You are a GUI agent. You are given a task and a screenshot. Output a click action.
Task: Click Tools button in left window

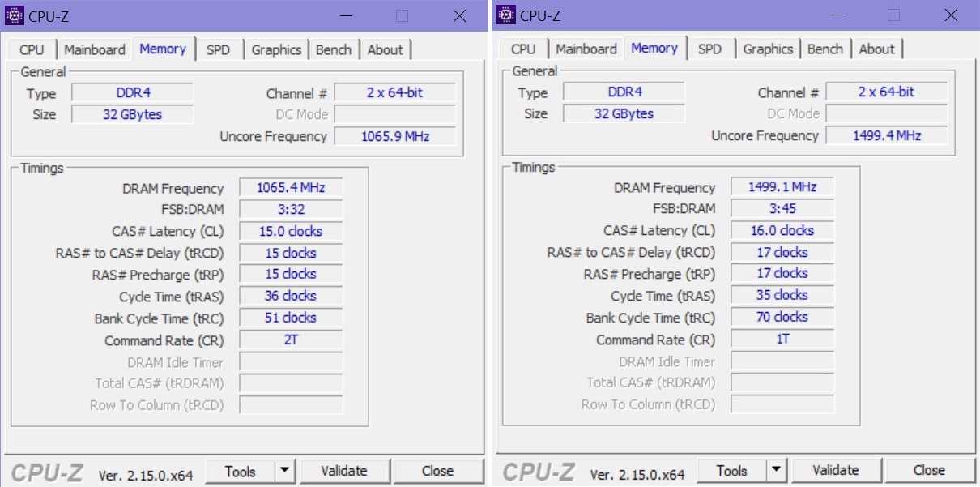(241, 471)
